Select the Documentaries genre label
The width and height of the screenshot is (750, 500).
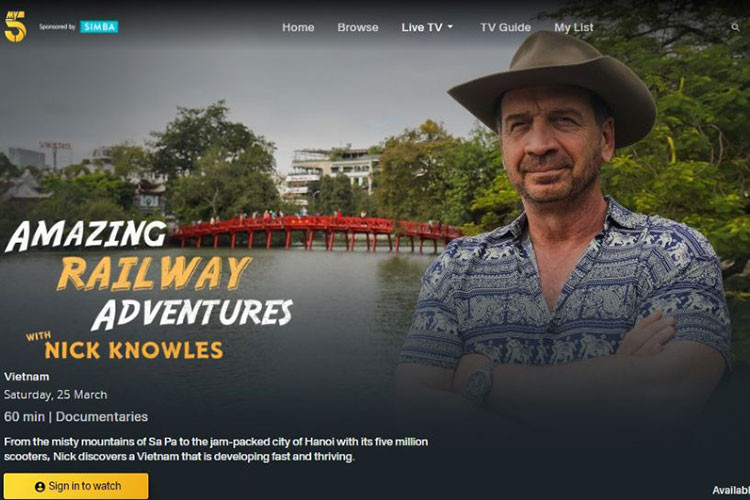click(x=102, y=417)
